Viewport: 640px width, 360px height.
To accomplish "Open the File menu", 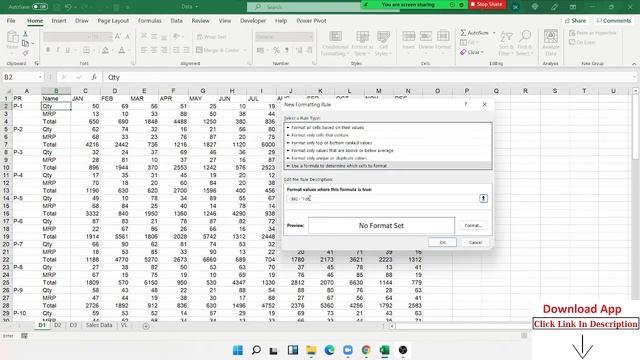I will point(11,20).
